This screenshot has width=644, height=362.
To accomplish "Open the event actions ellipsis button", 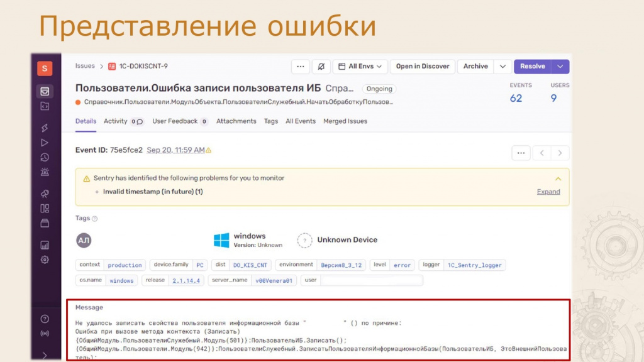I will tap(521, 153).
